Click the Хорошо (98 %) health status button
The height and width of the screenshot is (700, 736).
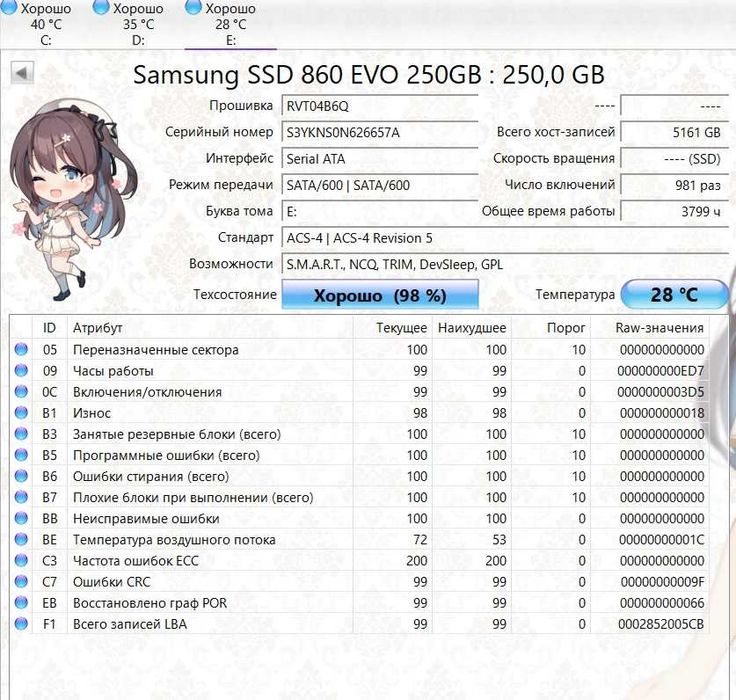[x=380, y=295]
